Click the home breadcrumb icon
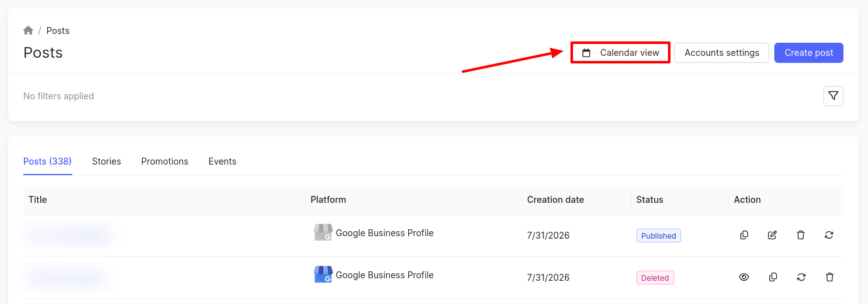This screenshot has height=304, width=868. point(28,30)
